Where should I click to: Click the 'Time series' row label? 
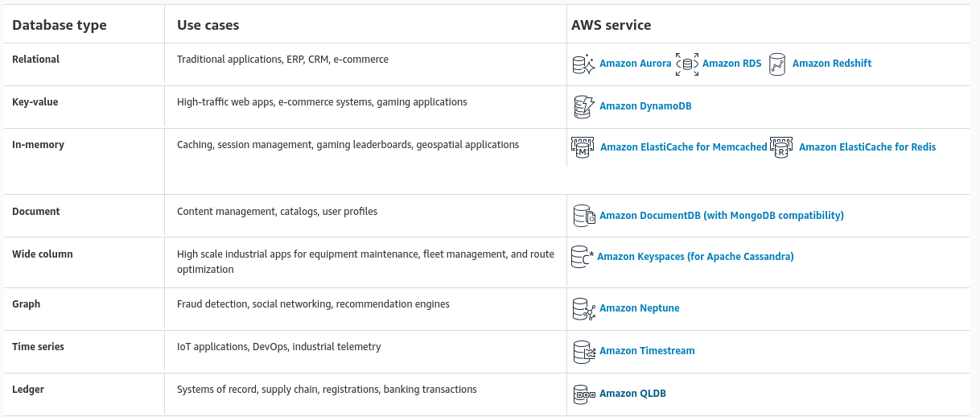pos(38,347)
